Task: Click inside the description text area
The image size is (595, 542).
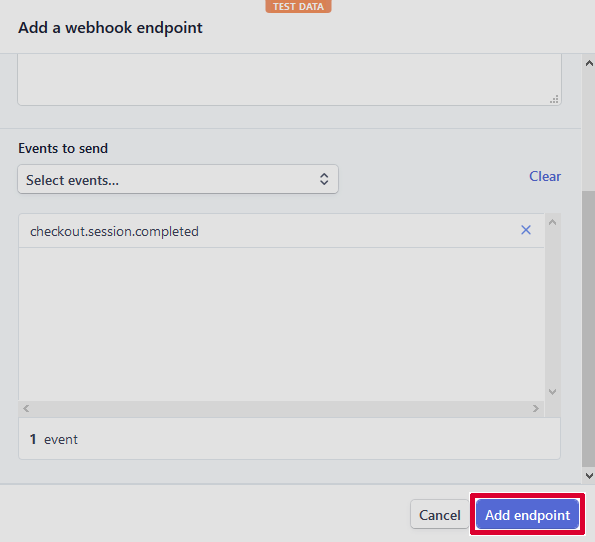Action: [289, 79]
